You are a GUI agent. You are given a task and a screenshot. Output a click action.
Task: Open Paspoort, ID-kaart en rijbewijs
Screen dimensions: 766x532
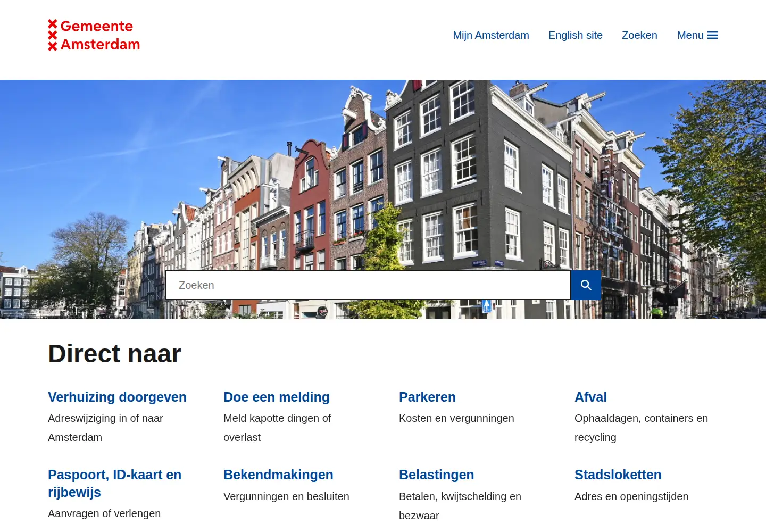115,483
